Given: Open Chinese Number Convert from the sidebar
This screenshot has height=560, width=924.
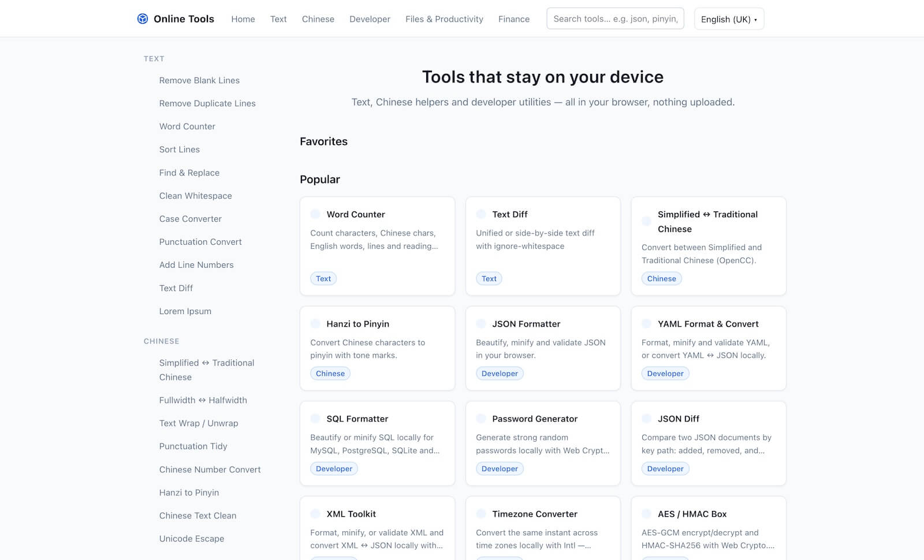Looking at the screenshot, I should 210,469.
